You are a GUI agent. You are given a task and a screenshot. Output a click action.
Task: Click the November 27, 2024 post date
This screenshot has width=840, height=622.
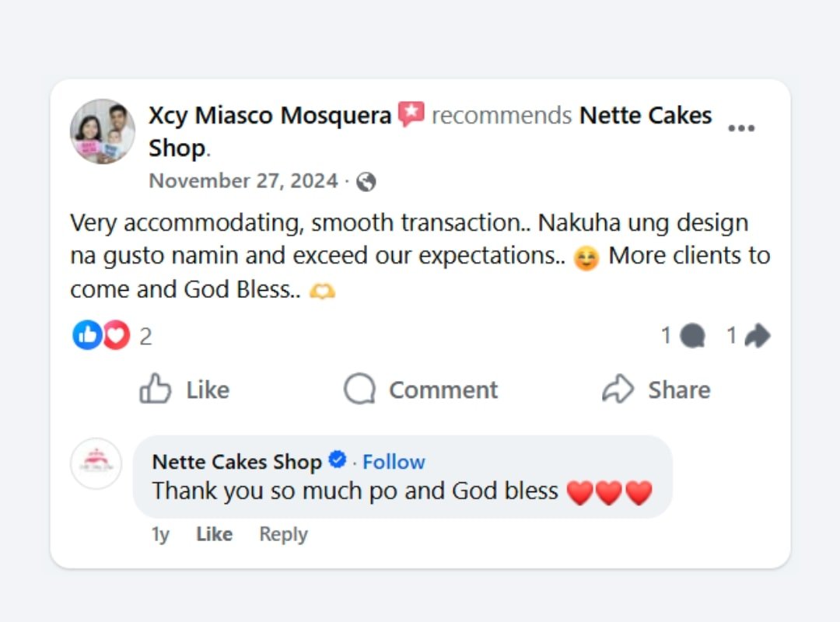tap(243, 181)
